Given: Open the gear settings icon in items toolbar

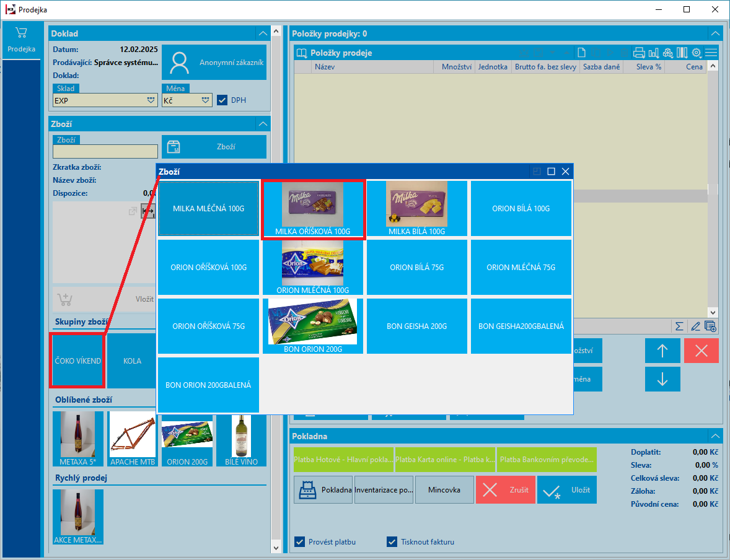Looking at the screenshot, I should (x=697, y=53).
